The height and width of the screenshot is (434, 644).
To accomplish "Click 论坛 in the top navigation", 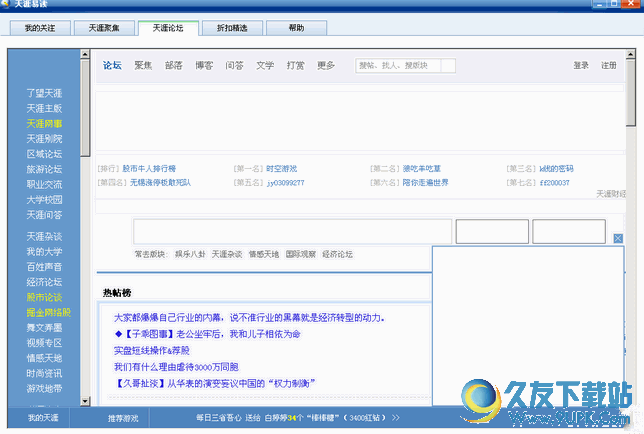I will (x=112, y=65).
